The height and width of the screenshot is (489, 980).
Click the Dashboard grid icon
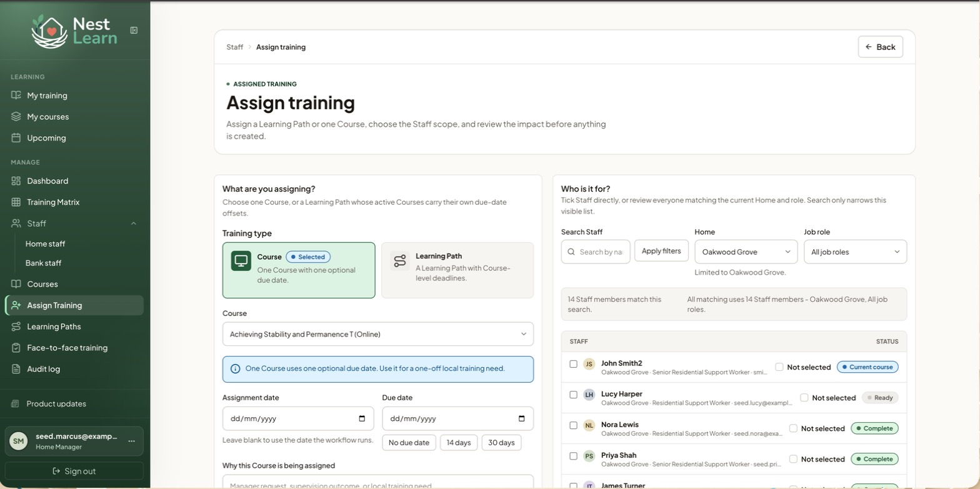[16, 181]
